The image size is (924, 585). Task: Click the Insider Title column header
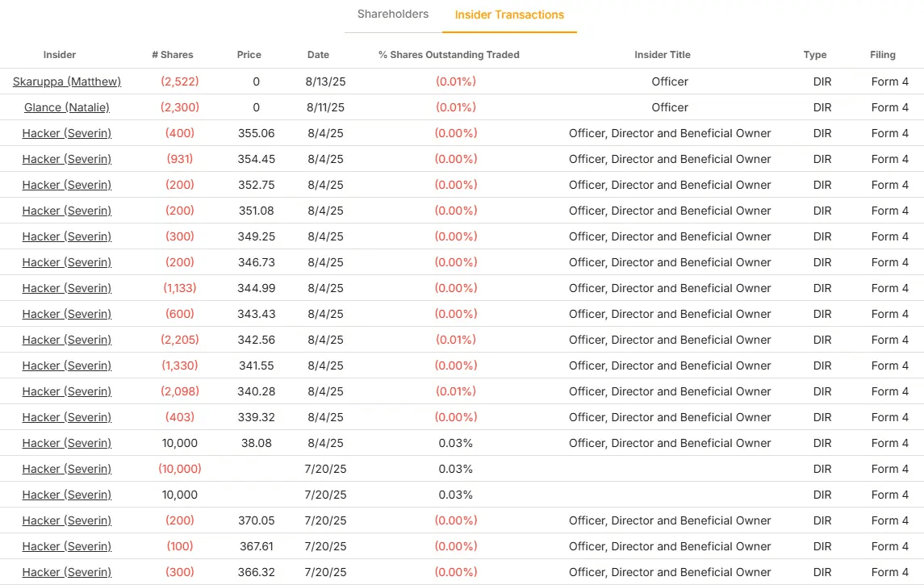point(663,55)
